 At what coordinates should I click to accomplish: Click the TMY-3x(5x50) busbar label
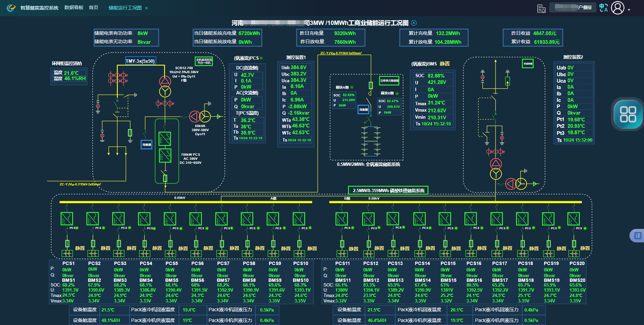(x=140, y=61)
